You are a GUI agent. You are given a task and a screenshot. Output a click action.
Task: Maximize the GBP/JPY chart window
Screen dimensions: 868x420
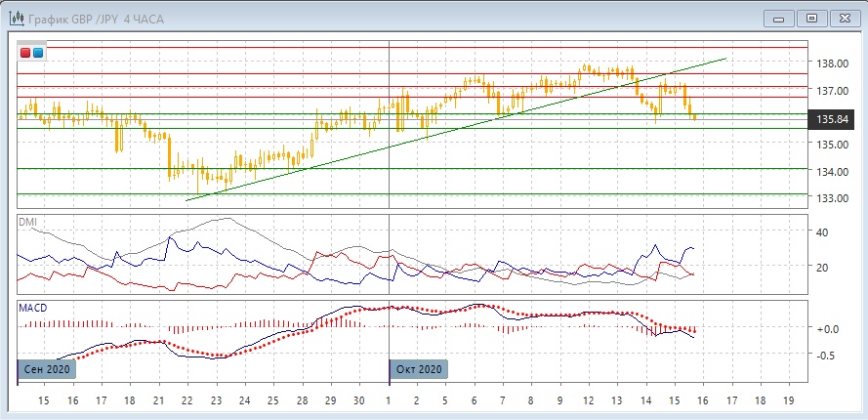coord(811,19)
